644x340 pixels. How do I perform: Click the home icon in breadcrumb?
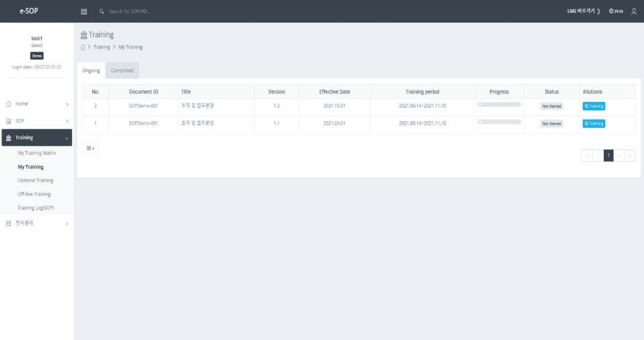[83, 47]
